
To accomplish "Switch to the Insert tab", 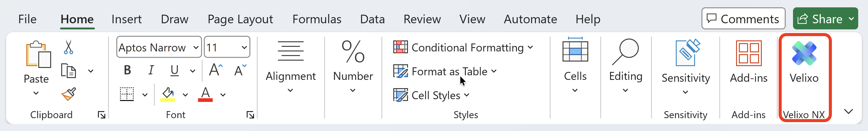I will coord(126,19).
